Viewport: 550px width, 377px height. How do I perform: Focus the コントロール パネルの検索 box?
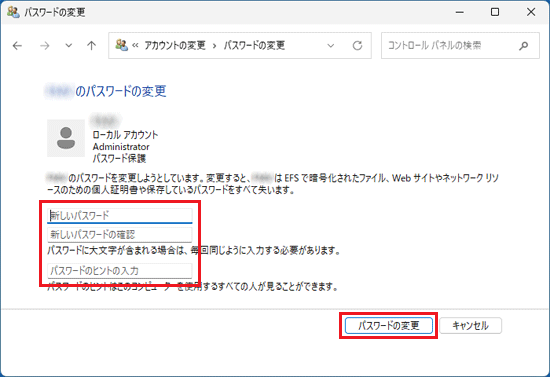click(460, 46)
